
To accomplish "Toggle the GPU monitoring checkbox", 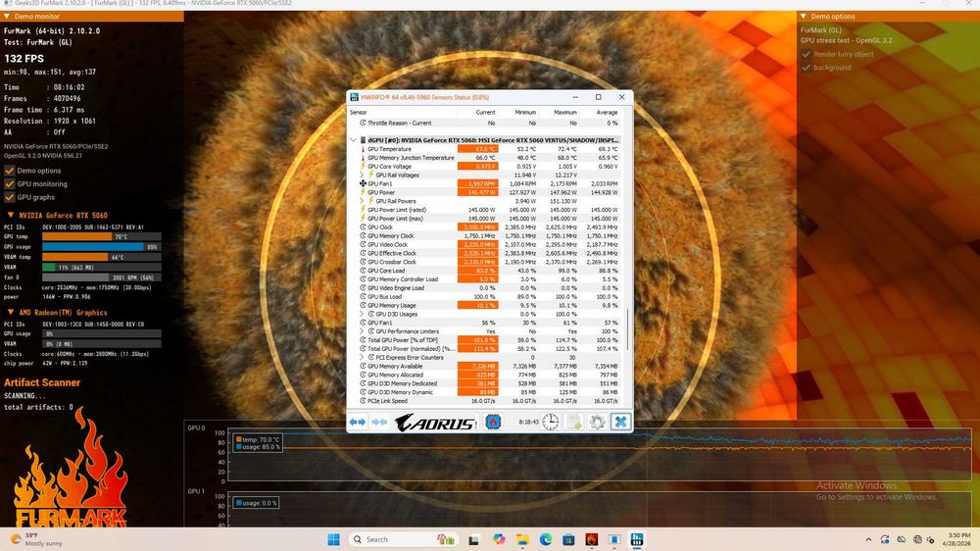I will point(10,184).
